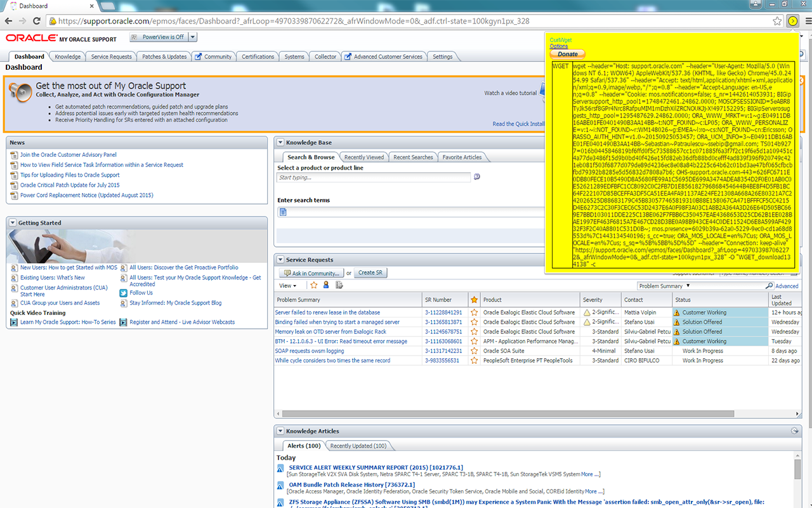Click the Twitter Follow Us icon

124,293
